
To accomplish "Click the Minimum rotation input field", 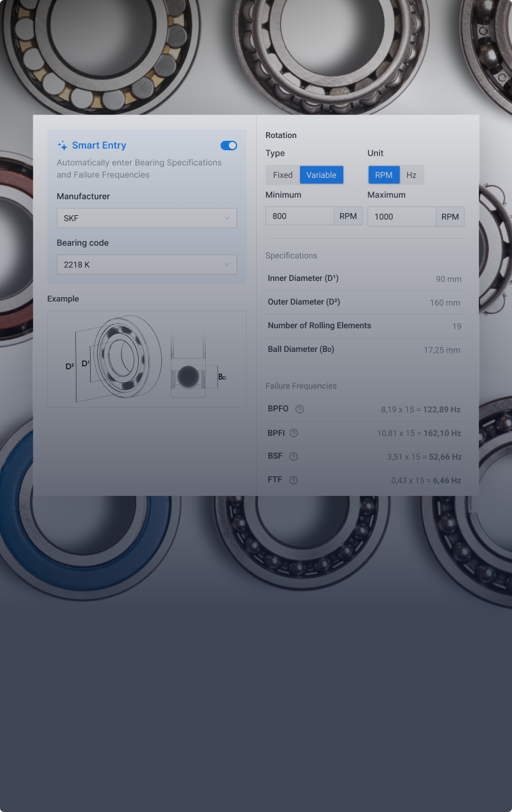I will click(x=300, y=217).
